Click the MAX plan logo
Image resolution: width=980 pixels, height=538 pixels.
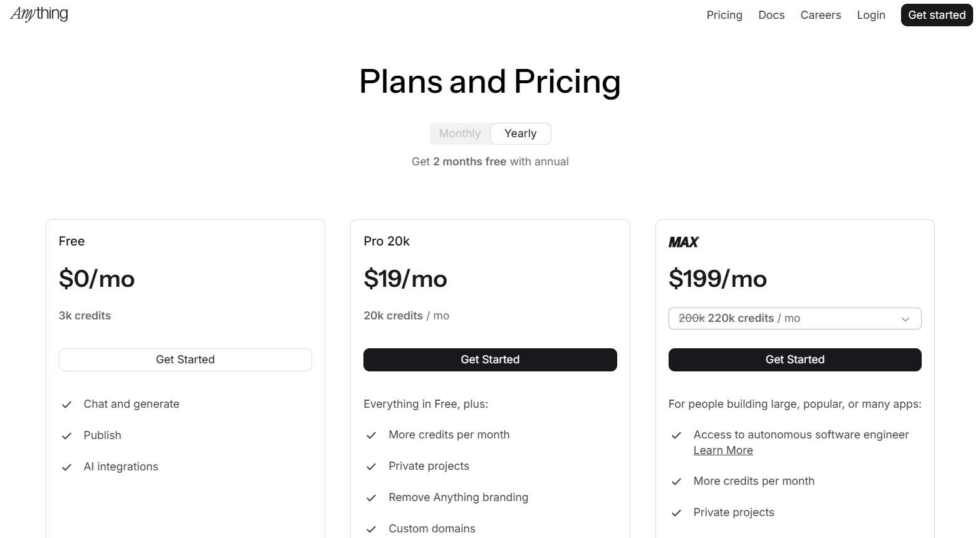683,242
